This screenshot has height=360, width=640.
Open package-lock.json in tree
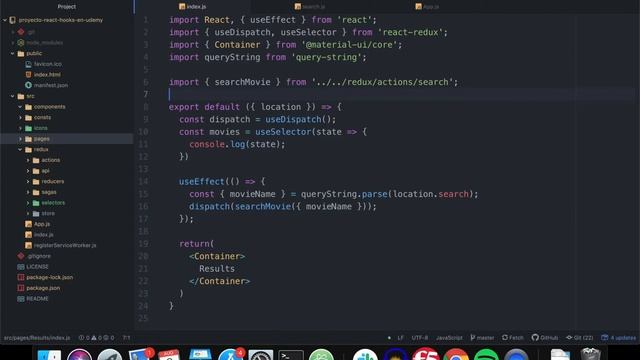(x=49, y=277)
